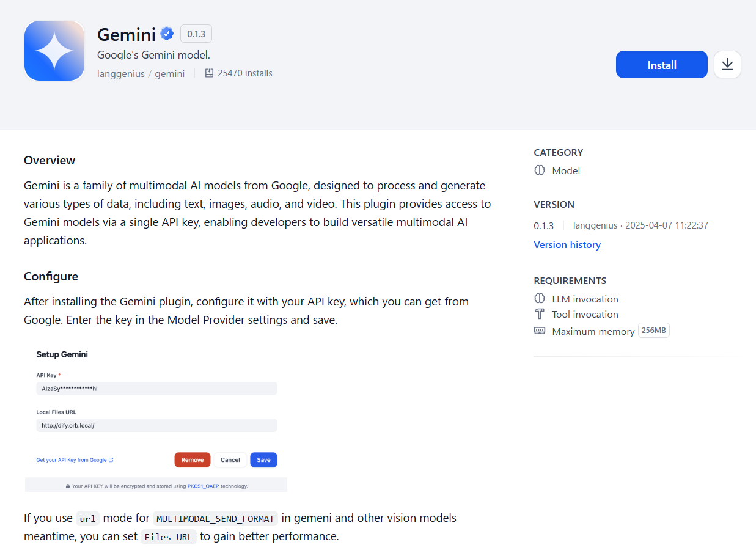The image size is (756, 556).
Task: Install the Gemini plugin
Action: [661, 64]
